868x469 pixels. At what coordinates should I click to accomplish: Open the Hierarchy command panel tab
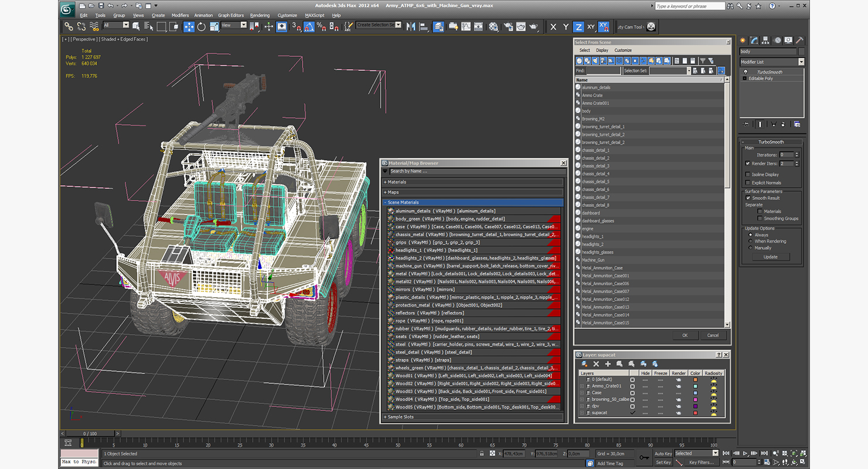(x=765, y=40)
